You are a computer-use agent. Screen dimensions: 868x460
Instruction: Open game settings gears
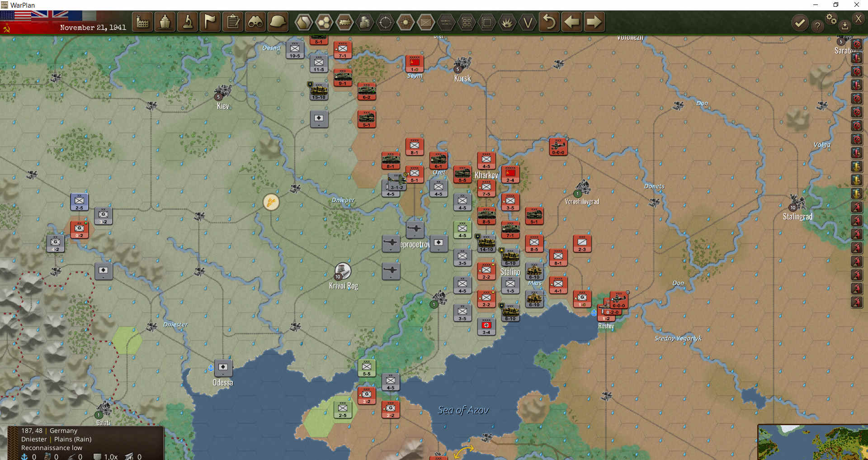[x=831, y=19]
